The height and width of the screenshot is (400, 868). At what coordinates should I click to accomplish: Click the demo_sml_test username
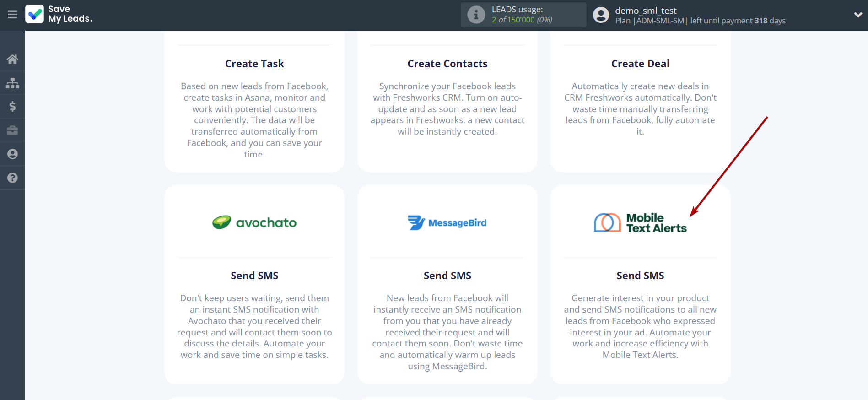[646, 11]
